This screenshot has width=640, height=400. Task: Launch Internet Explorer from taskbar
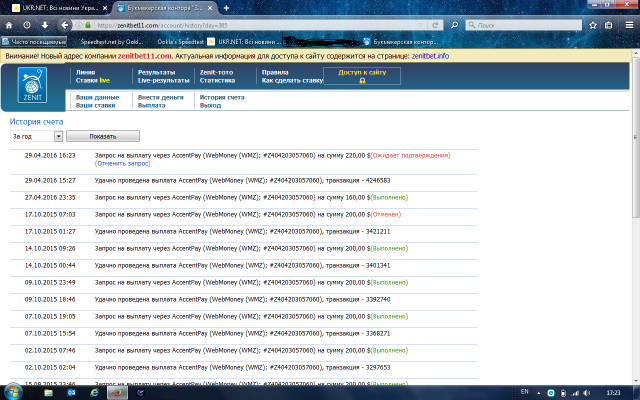pyautogui.click(x=94, y=393)
